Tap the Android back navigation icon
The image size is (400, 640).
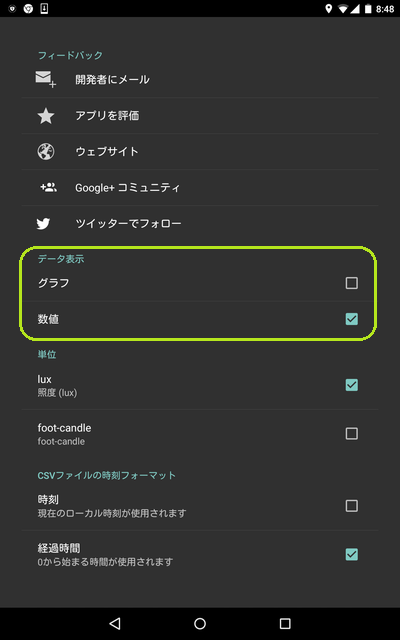coord(115,623)
